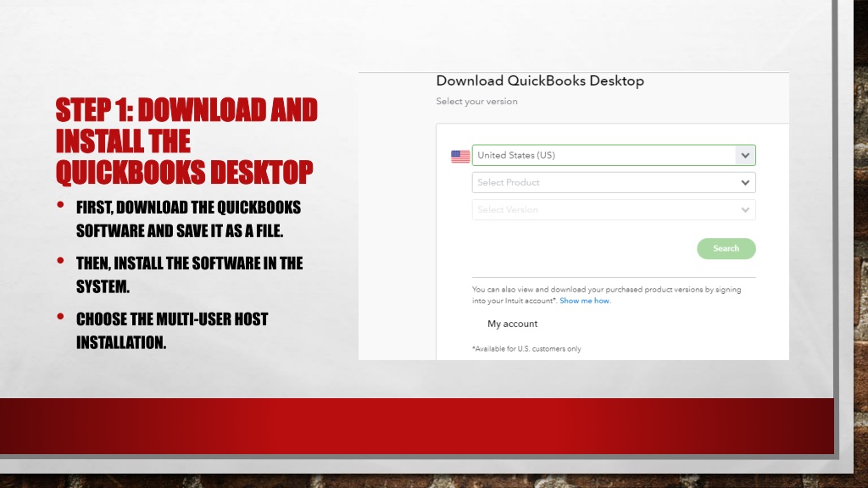Click the bullet about installing software in system
Image resolution: width=868 pixels, height=488 pixels.
coord(189,275)
